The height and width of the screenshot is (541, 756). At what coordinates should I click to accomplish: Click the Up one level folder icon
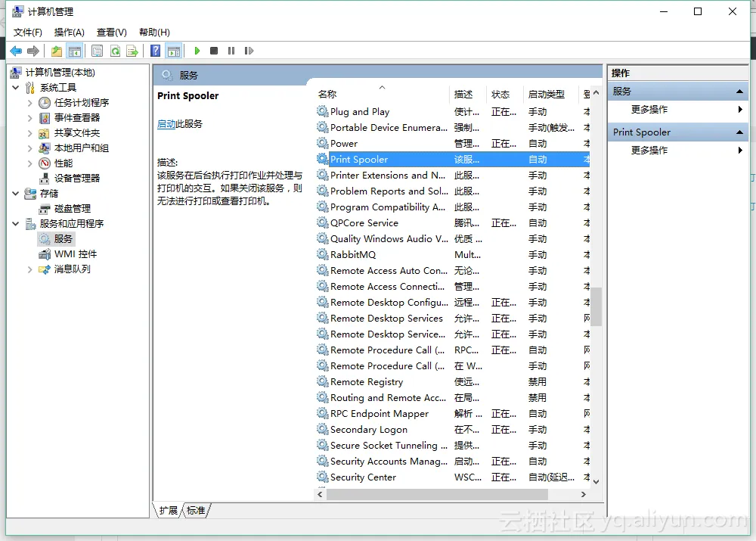pos(57,51)
